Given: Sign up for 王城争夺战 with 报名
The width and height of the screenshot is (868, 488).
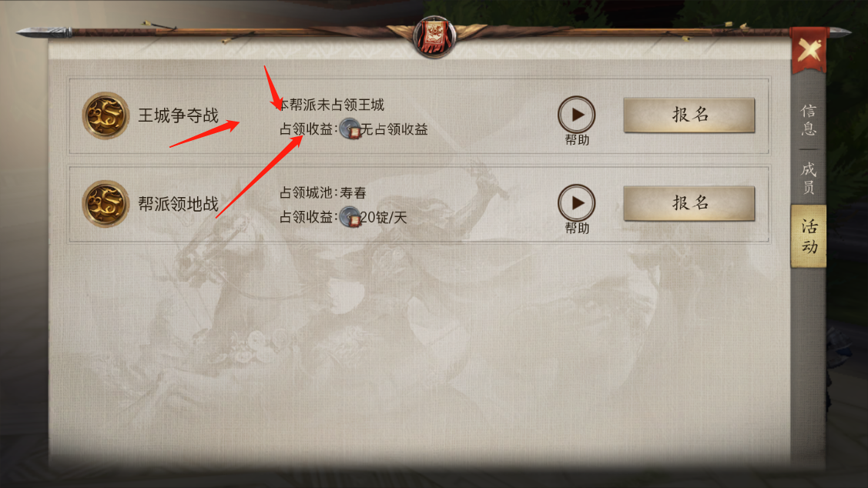Looking at the screenshot, I should tap(689, 115).
